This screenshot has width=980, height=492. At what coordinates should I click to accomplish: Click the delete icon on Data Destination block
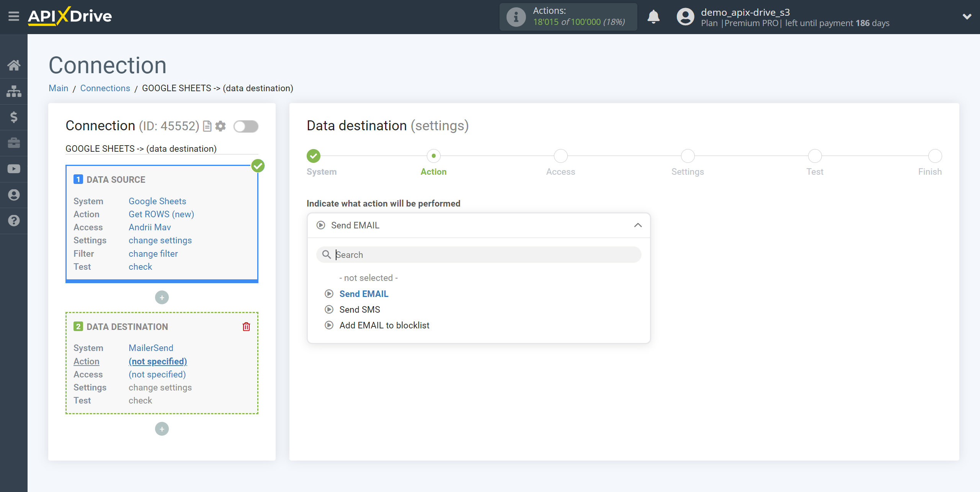pos(248,326)
